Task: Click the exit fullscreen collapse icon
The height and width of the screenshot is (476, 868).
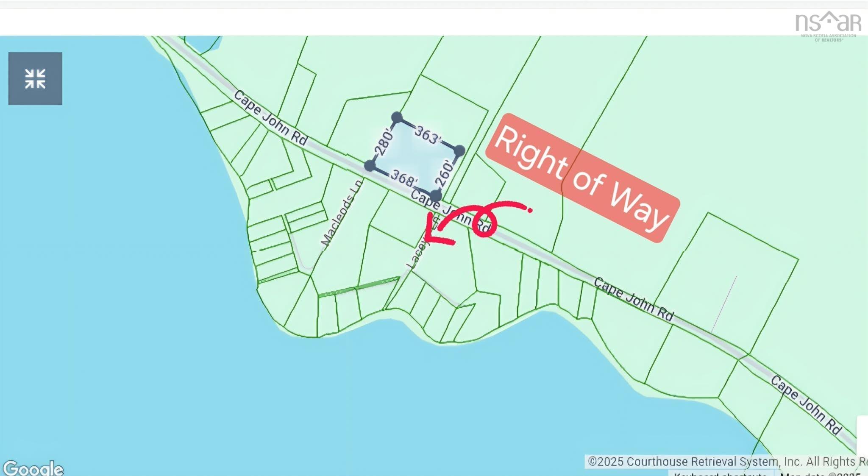Action: pyautogui.click(x=35, y=78)
